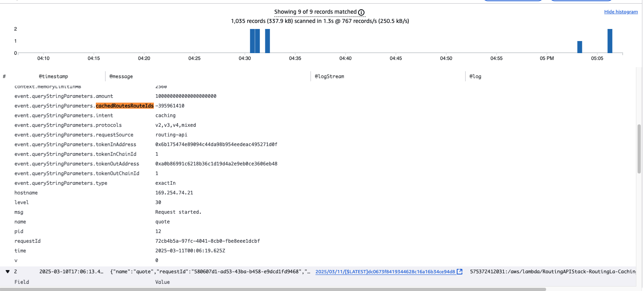This screenshot has width=644, height=291.
Task: Collapse log row 2 with the triangle
Action: click(7, 272)
